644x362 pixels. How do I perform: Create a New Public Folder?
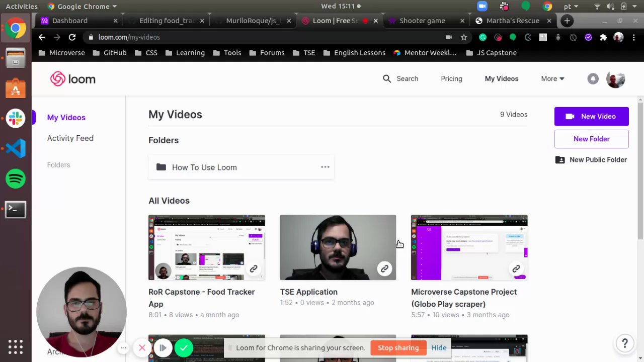pos(591,160)
